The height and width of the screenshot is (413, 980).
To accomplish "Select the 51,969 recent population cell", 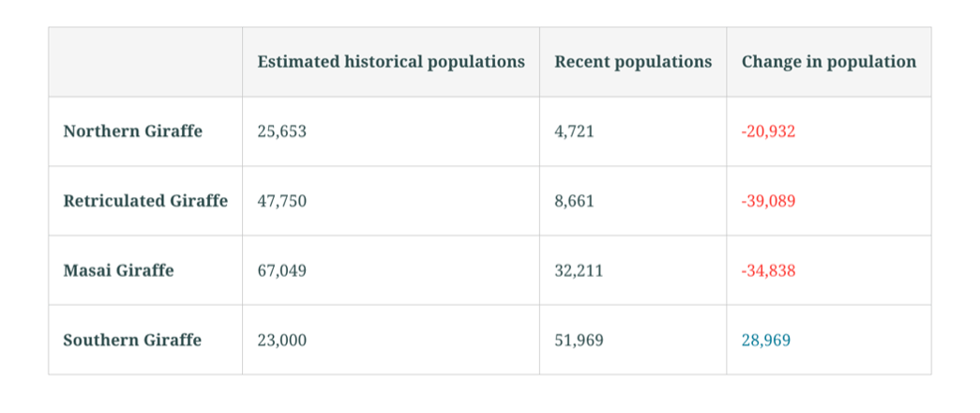I will click(x=579, y=340).
